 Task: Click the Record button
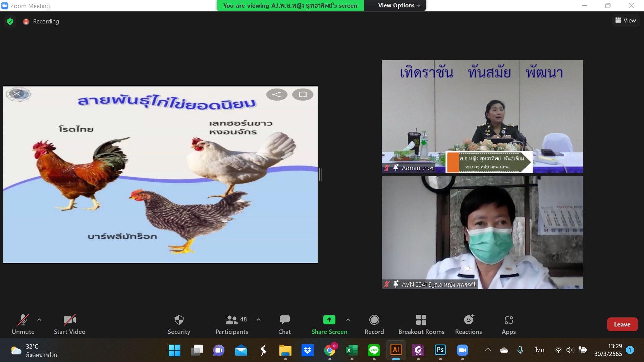(x=374, y=324)
